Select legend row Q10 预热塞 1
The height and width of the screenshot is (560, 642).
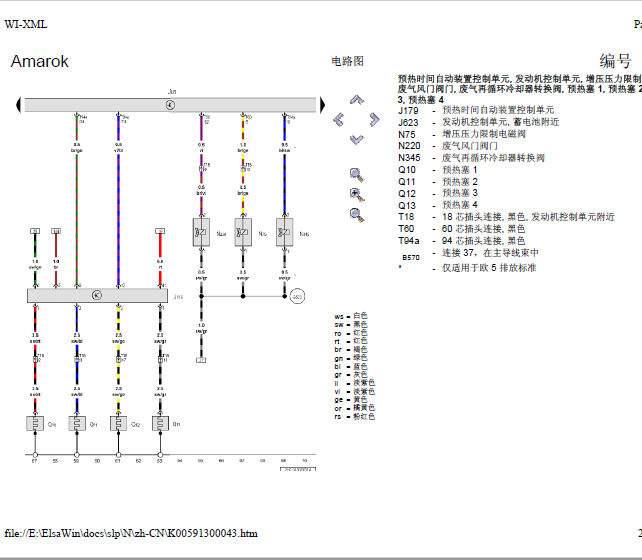[438, 169]
